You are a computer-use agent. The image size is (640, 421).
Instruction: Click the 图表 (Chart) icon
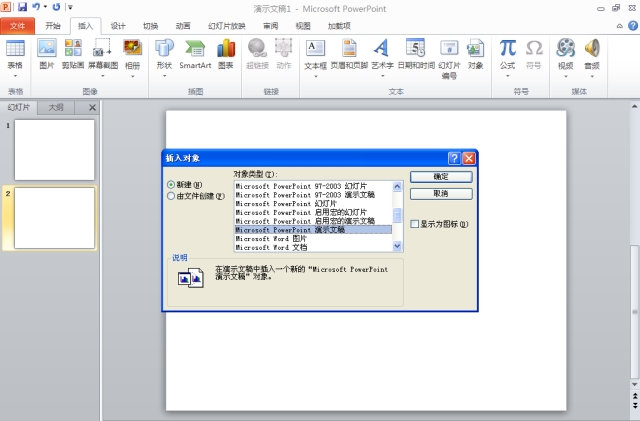pos(226,53)
